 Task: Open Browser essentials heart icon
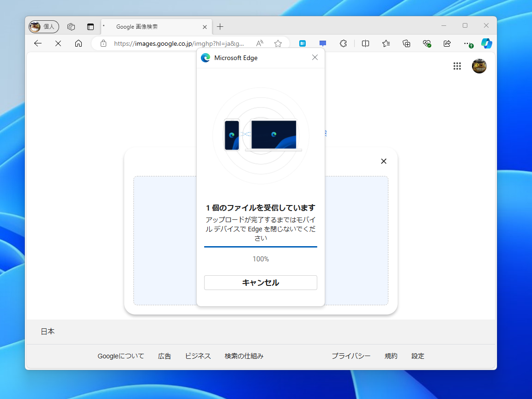pyautogui.click(x=426, y=43)
